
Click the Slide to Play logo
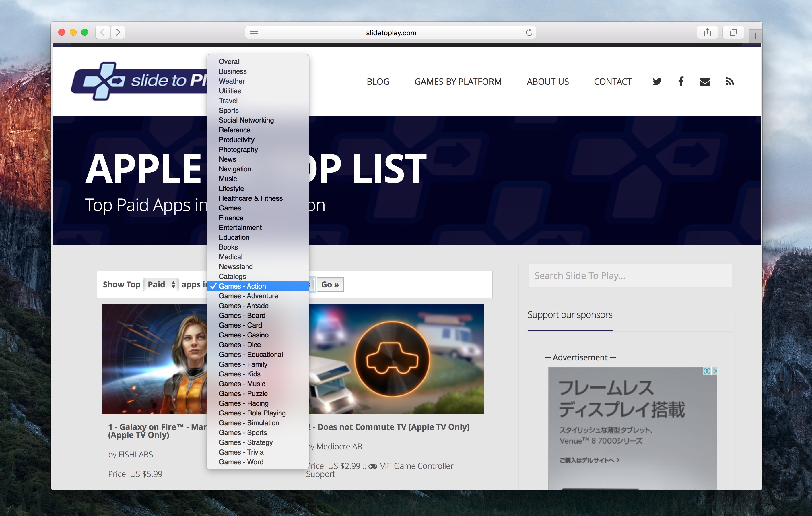[139, 81]
